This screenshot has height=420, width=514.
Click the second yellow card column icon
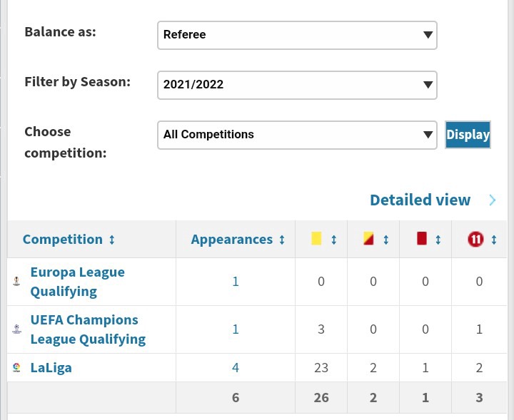(x=368, y=239)
